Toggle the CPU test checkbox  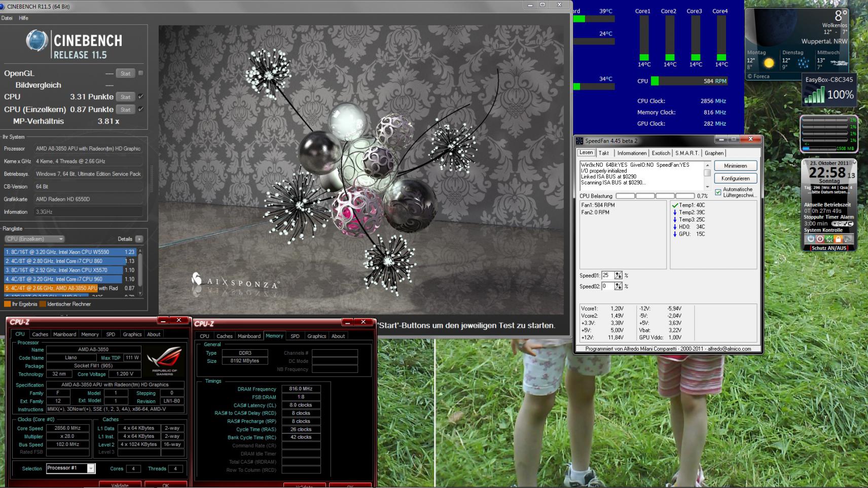(x=141, y=96)
